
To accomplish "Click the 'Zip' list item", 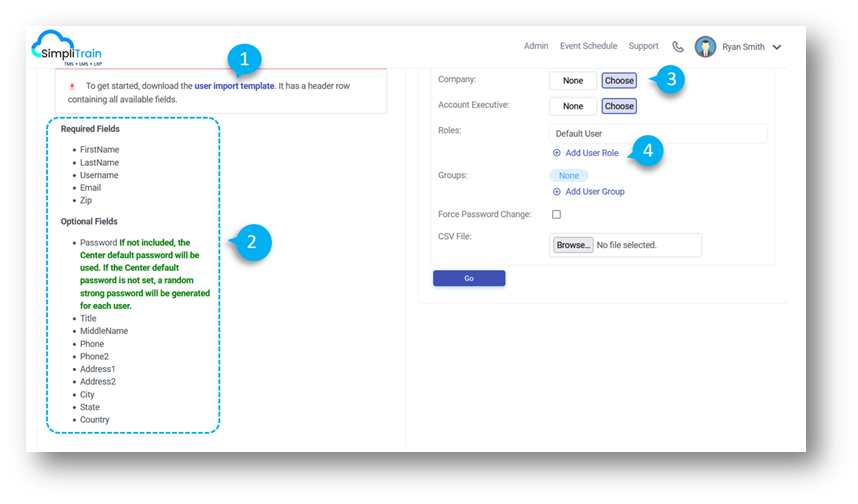I will (86, 200).
